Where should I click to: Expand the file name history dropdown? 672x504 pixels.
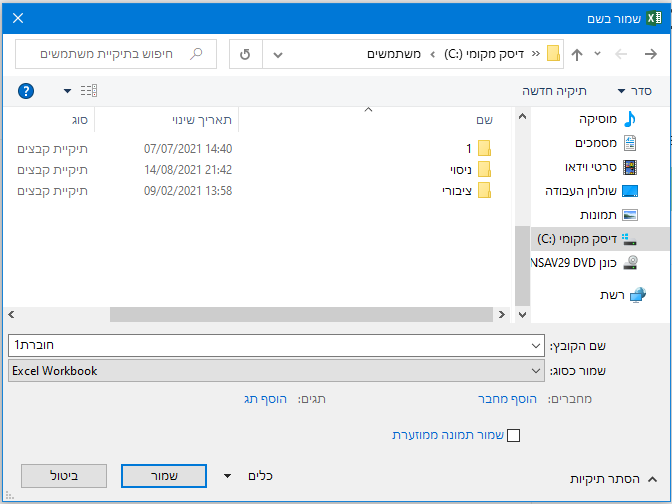point(537,345)
